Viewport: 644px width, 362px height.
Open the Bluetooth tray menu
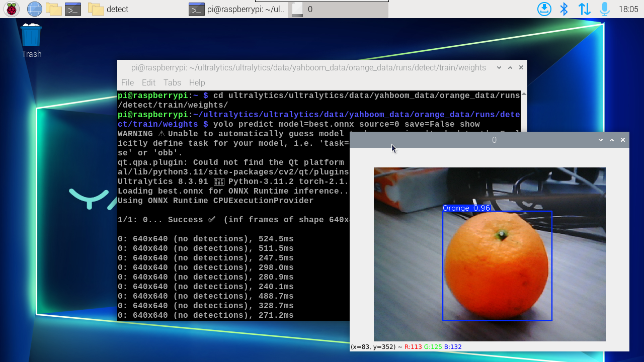565,9
